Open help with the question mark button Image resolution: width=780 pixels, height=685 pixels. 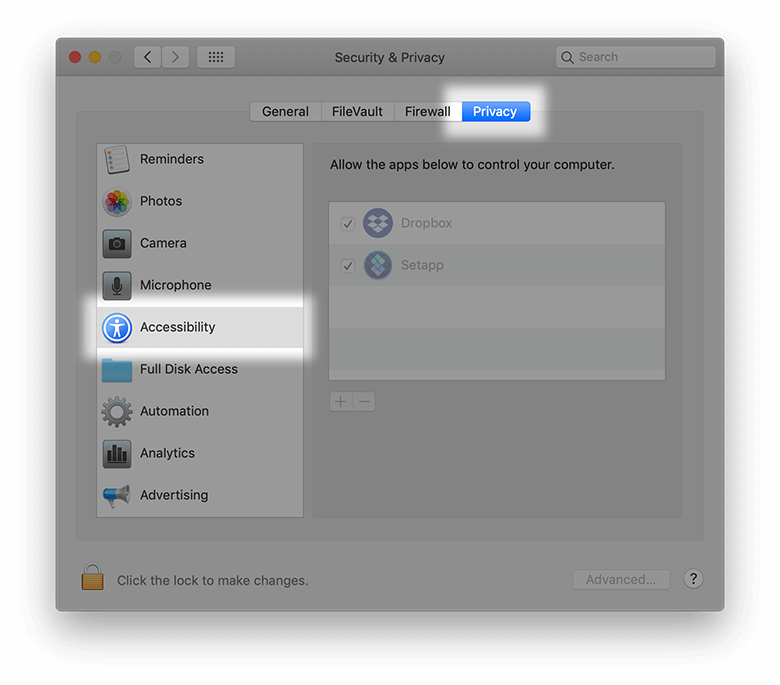click(694, 579)
